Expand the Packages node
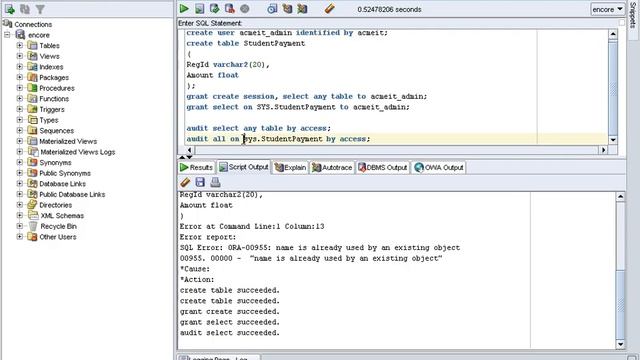This screenshot has width=640, height=360. pos(20,77)
